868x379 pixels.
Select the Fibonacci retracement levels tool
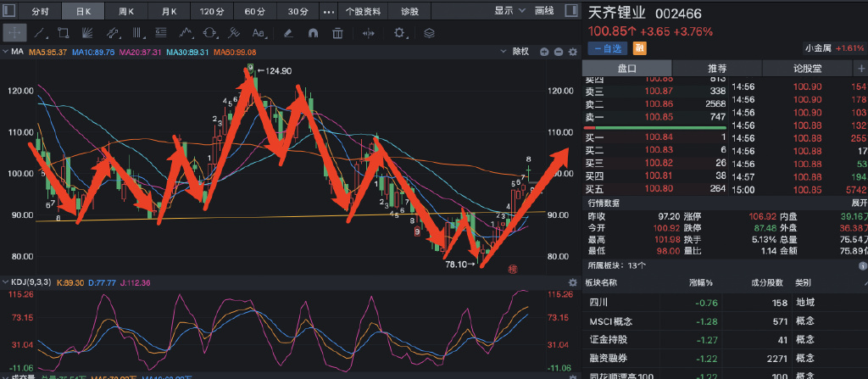(x=162, y=33)
